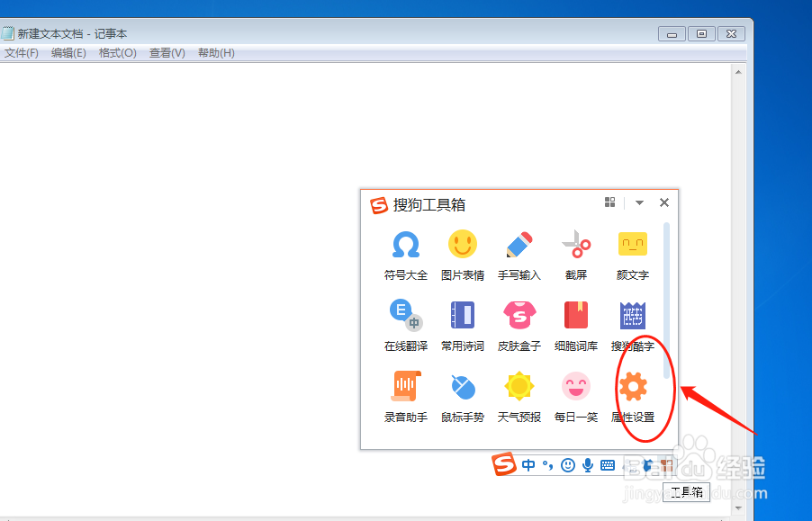This screenshot has height=521, width=812.
Task: Open the 编辑(E) menu in Notepad
Action: pyautogui.click(x=68, y=53)
